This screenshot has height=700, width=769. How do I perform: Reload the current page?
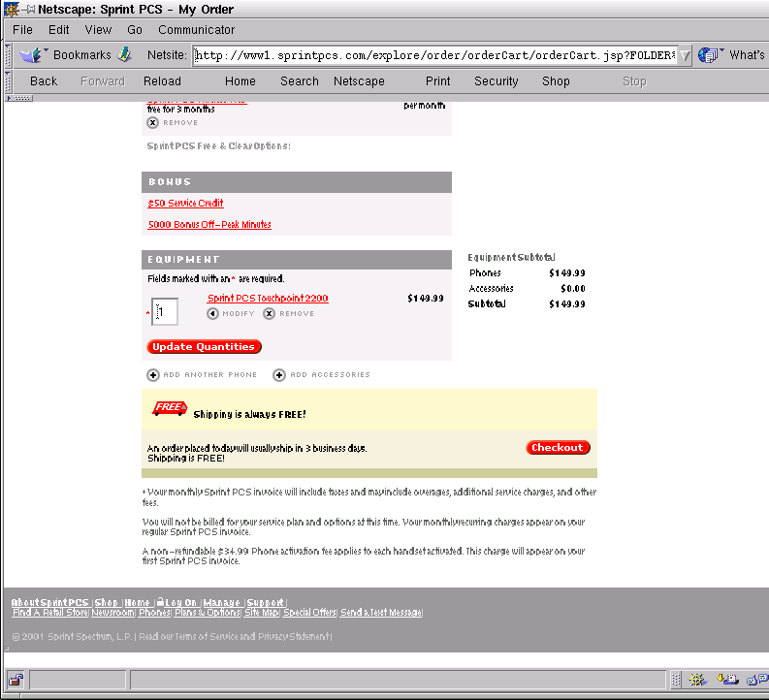pyautogui.click(x=162, y=81)
